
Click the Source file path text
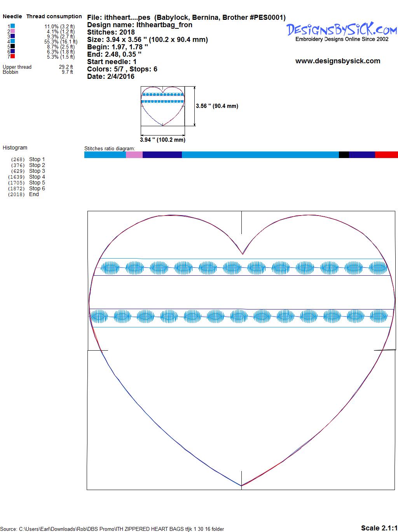tap(112, 529)
